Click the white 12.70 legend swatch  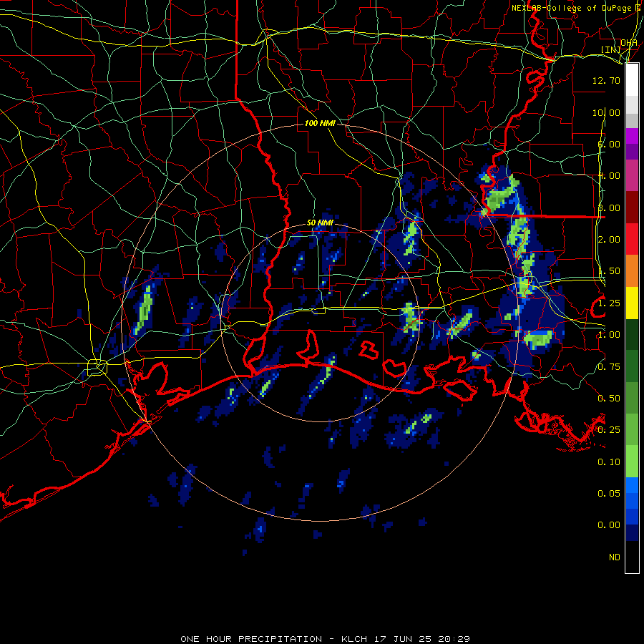click(632, 80)
